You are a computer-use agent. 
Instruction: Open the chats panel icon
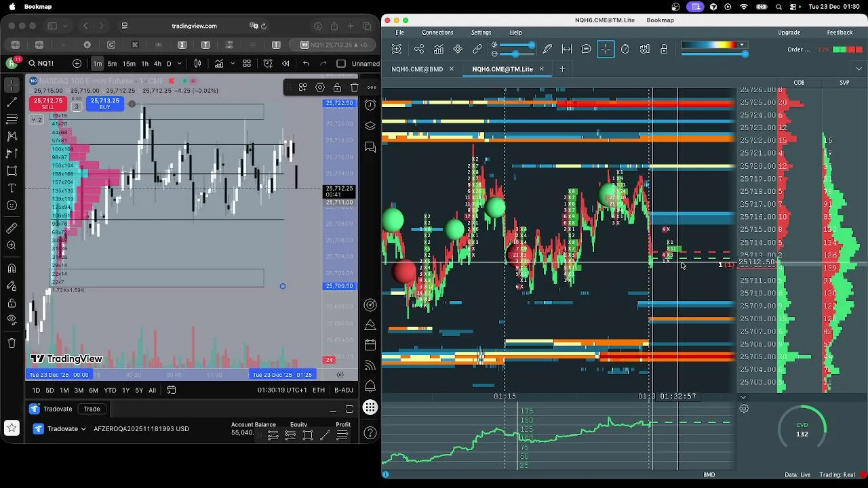coord(370,146)
